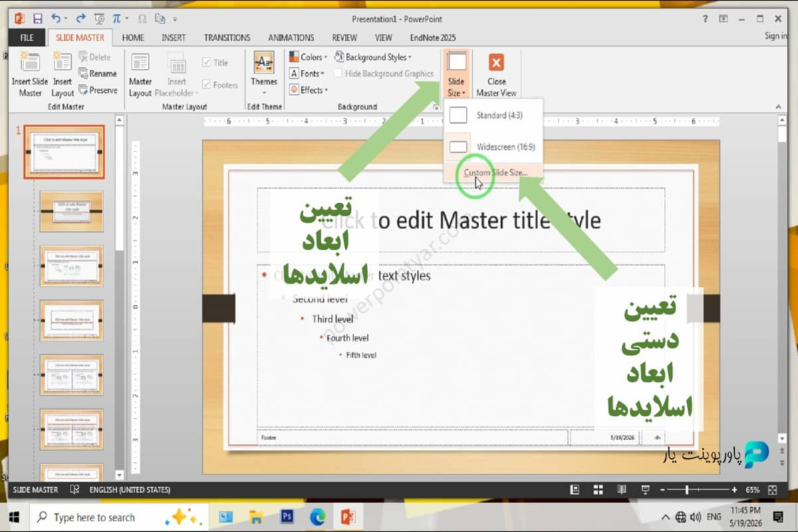Insert equation with the pi icon
Screen dimensions: 798x532
click(117, 19)
